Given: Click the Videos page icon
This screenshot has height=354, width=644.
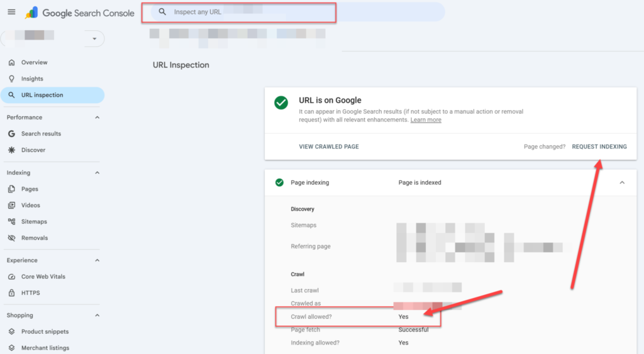Looking at the screenshot, I should (x=11, y=206).
